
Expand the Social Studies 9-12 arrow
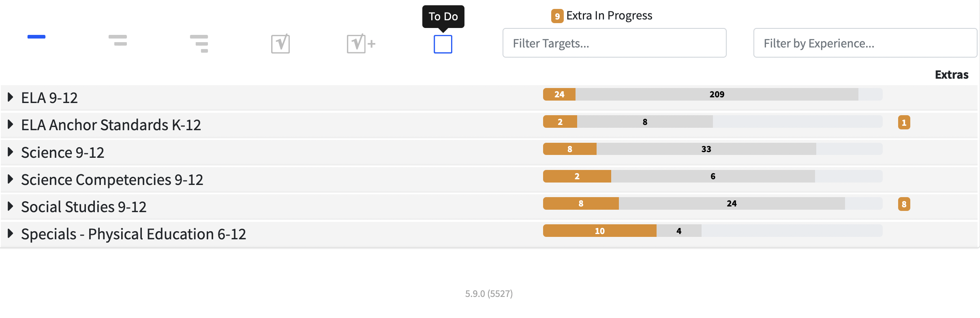11,206
